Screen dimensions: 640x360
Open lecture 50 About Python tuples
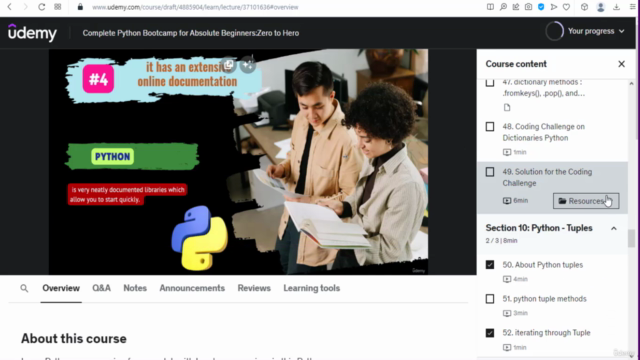542,265
